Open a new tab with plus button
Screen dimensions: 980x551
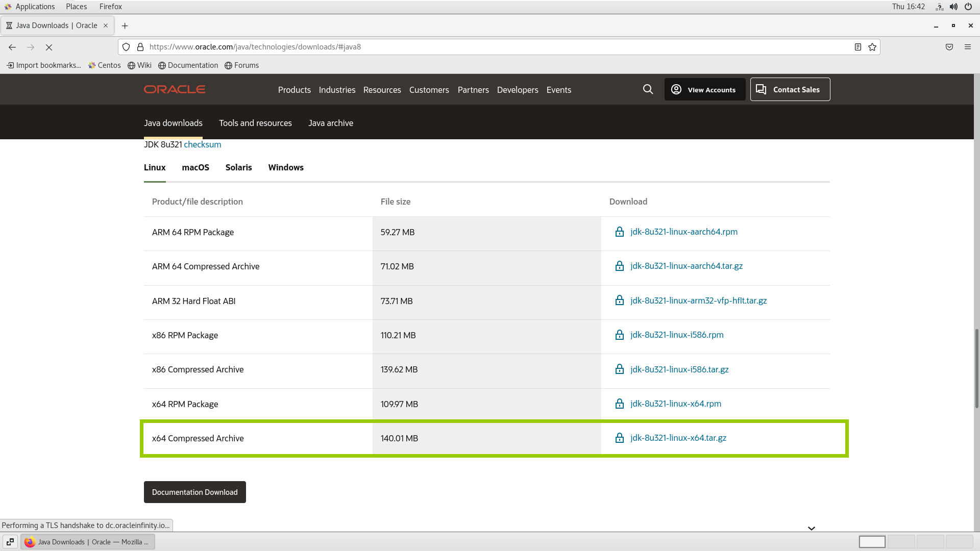point(125,26)
